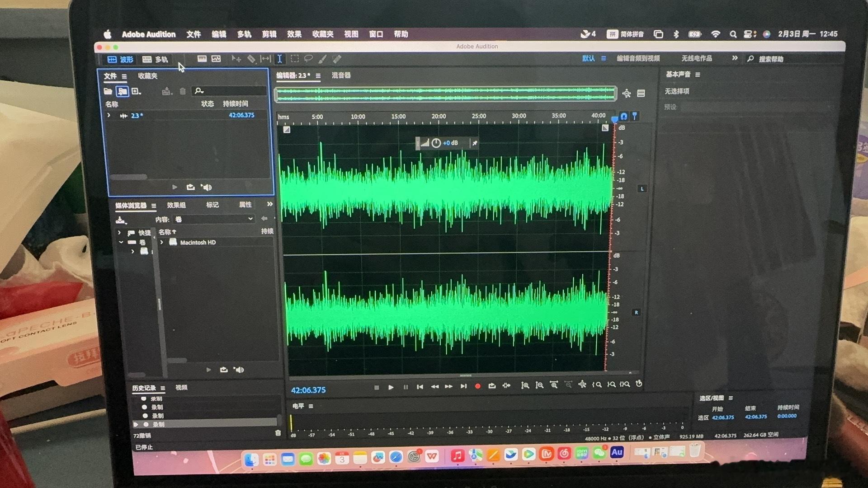The width and height of the screenshot is (868, 488).
Task: Toggle right channel R enable button
Action: coord(636,312)
